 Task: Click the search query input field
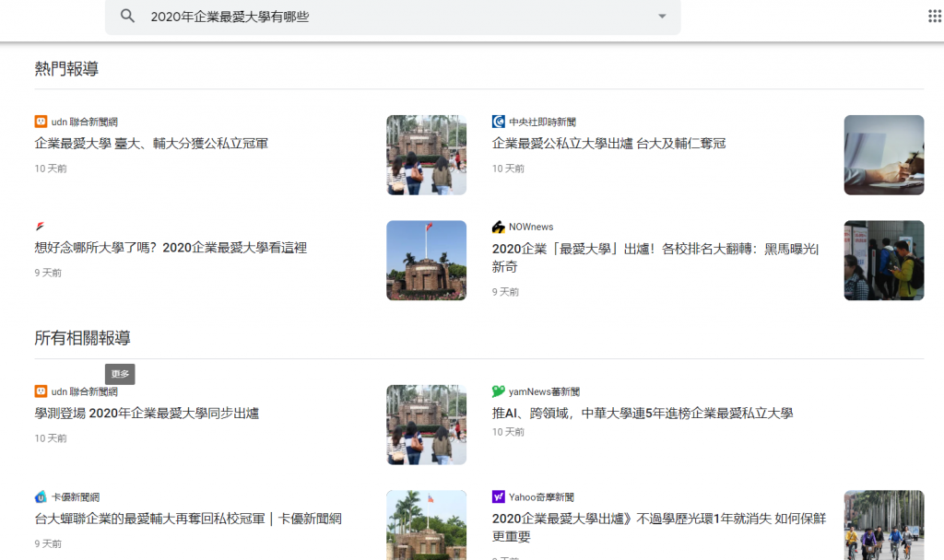(387, 17)
